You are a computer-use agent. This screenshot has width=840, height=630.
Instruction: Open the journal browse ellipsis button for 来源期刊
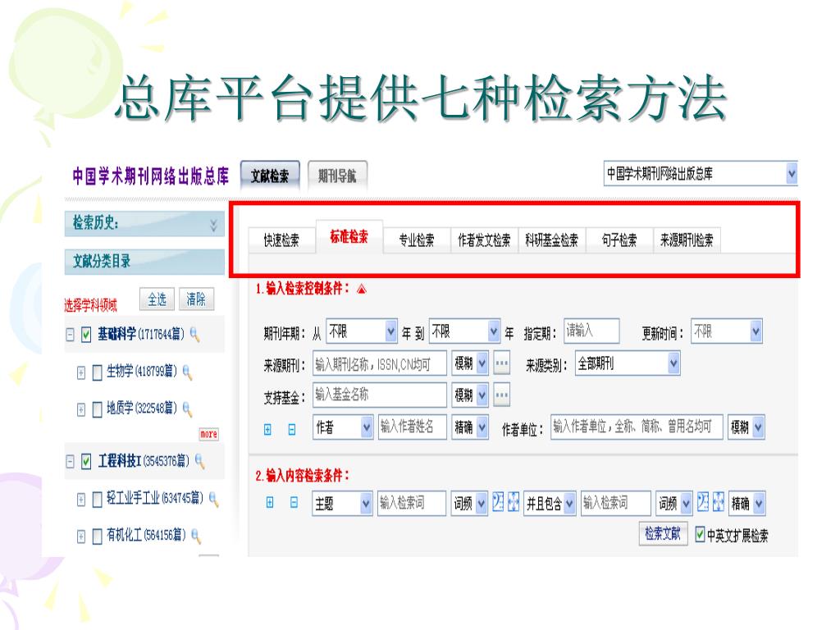501,363
